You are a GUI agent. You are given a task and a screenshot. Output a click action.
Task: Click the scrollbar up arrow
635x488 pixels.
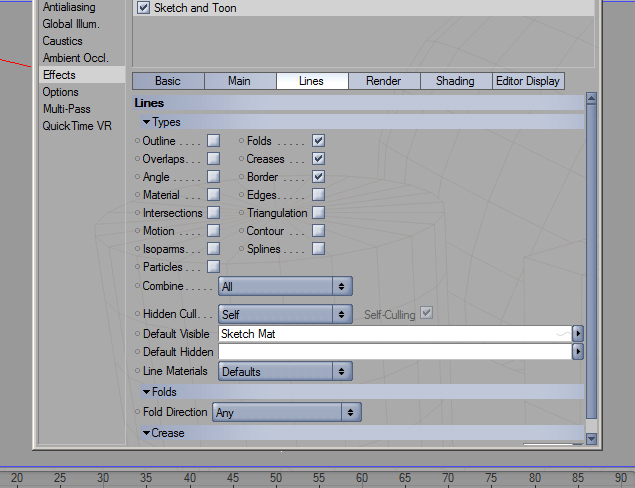coord(591,98)
